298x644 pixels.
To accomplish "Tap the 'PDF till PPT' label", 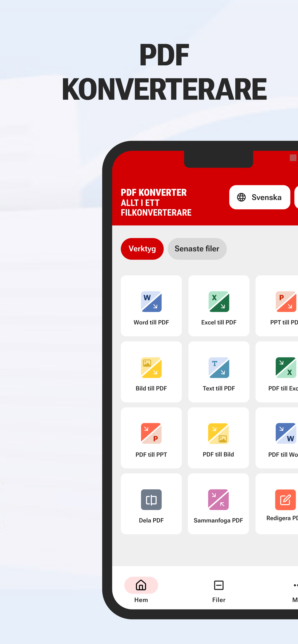I will 151,455.
